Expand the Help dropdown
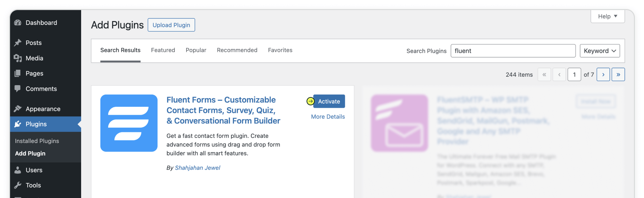The image size is (644, 198). [x=608, y=16]
